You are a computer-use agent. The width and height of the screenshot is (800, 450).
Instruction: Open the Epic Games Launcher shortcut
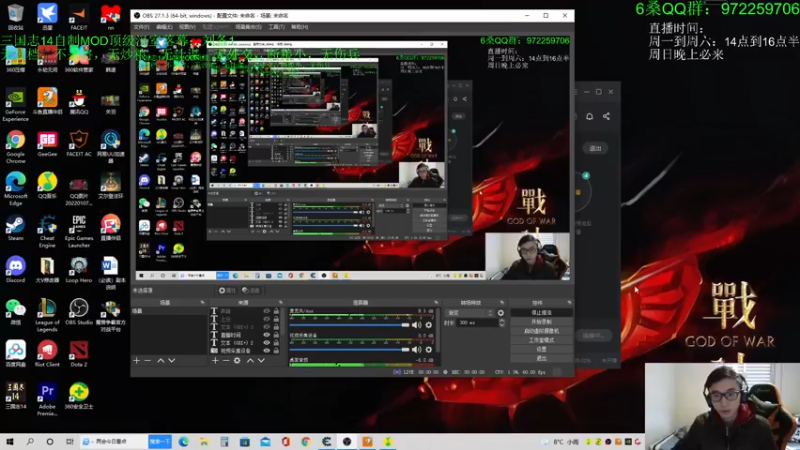click(x=79, y=231)
